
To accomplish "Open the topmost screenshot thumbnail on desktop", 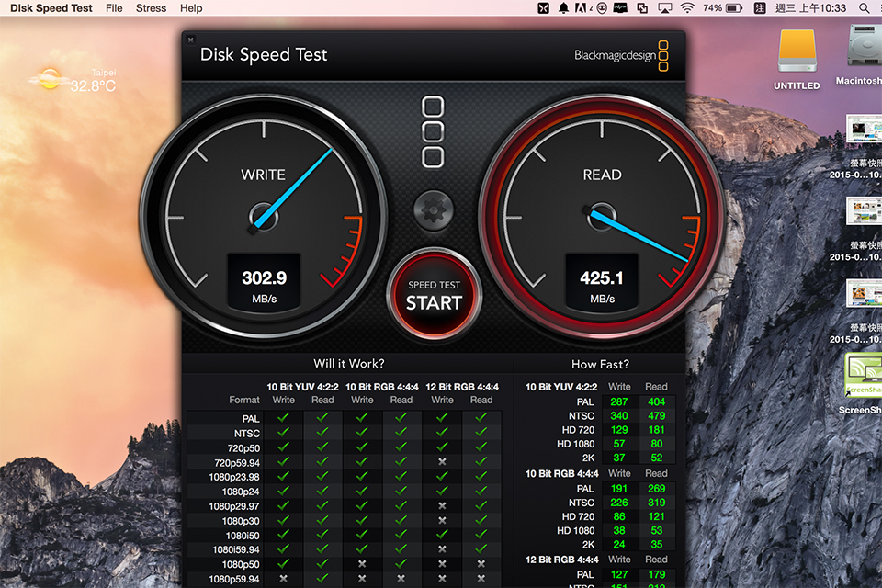I will 864,133.
